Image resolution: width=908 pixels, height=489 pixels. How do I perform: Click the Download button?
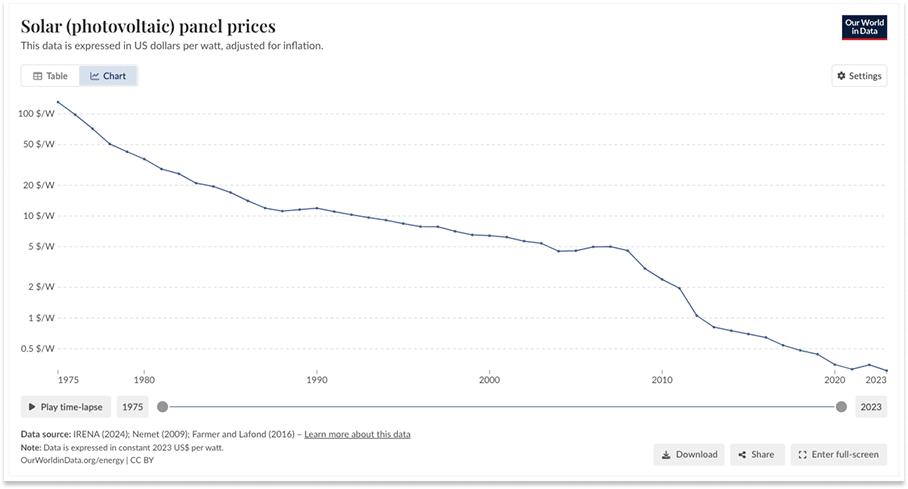tap(689, 455)
